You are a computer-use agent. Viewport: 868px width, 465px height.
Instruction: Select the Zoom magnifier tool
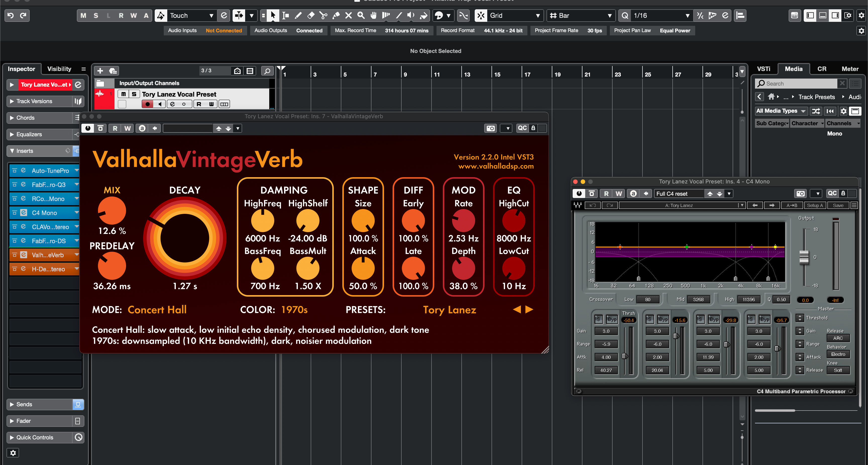[361, 16]
